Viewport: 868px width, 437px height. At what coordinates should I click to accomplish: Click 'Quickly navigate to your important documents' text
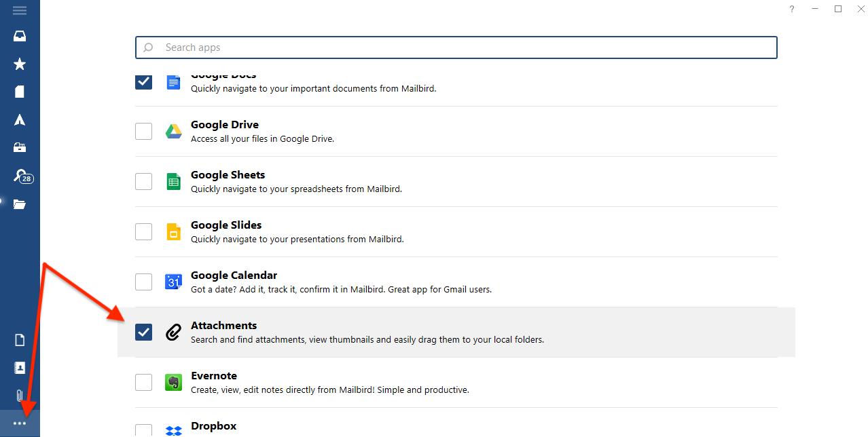[x=313, y=89]
